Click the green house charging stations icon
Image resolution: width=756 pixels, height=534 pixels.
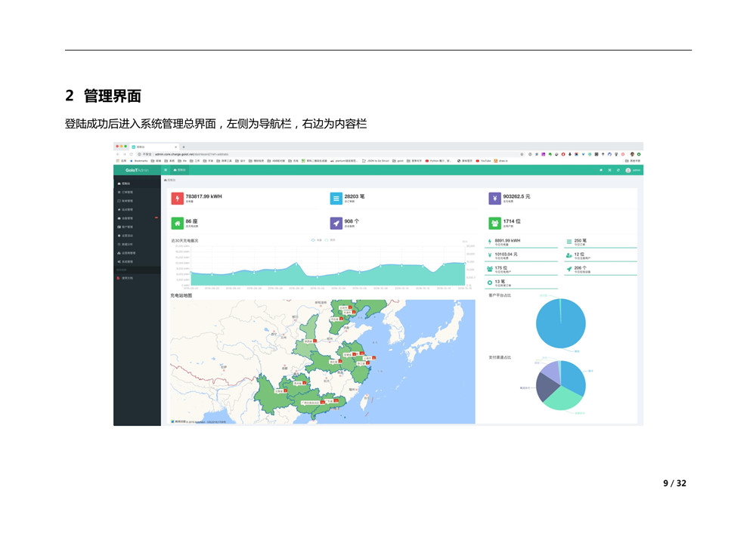pos(178,224)
